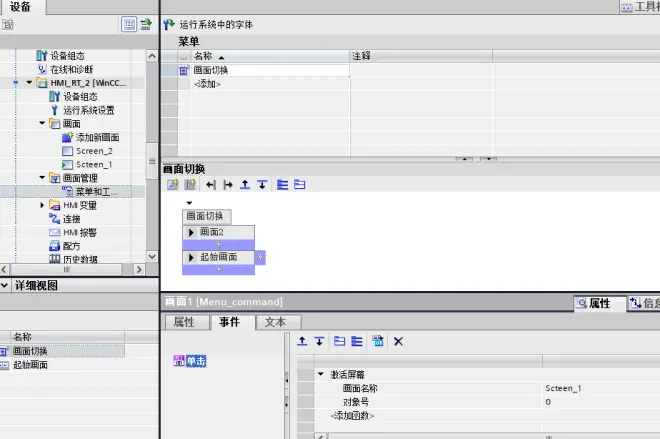Viewport: 660px width, 439px height.
Task: Click move-up arrow in events function toolbar
Action: tap(302, 342)
